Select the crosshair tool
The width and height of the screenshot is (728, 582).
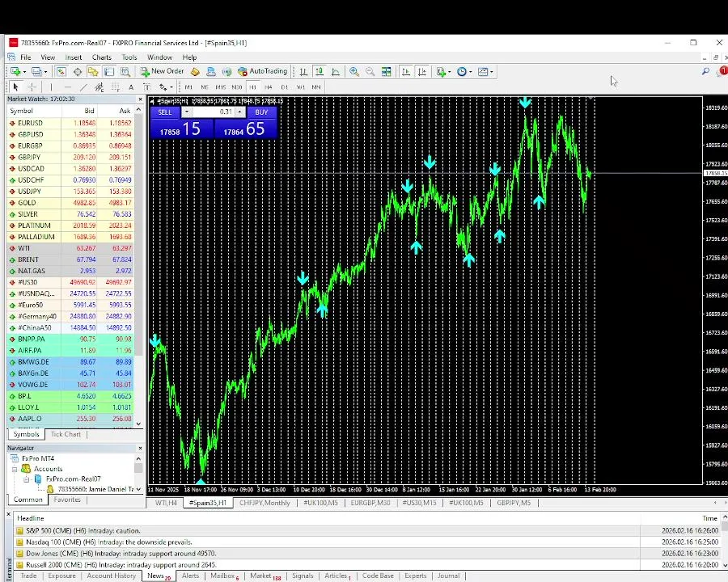point(32,86)
